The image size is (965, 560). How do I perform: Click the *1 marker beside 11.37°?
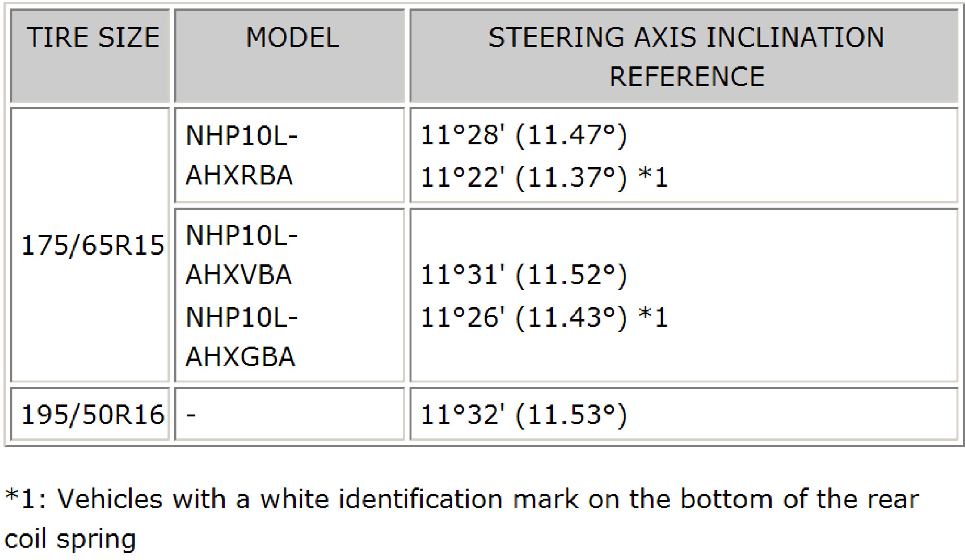653,177
